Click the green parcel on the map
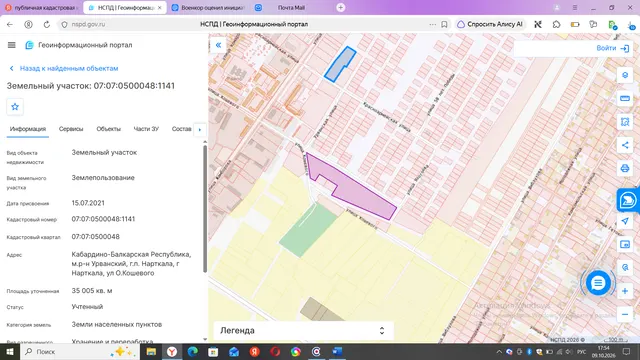 [308, 231]
